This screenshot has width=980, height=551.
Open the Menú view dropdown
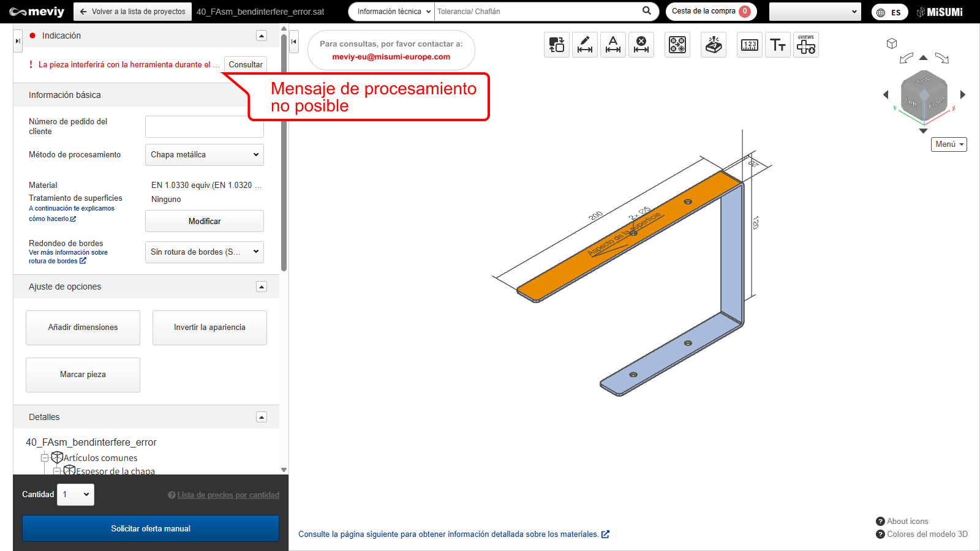[x=949, y=144]
